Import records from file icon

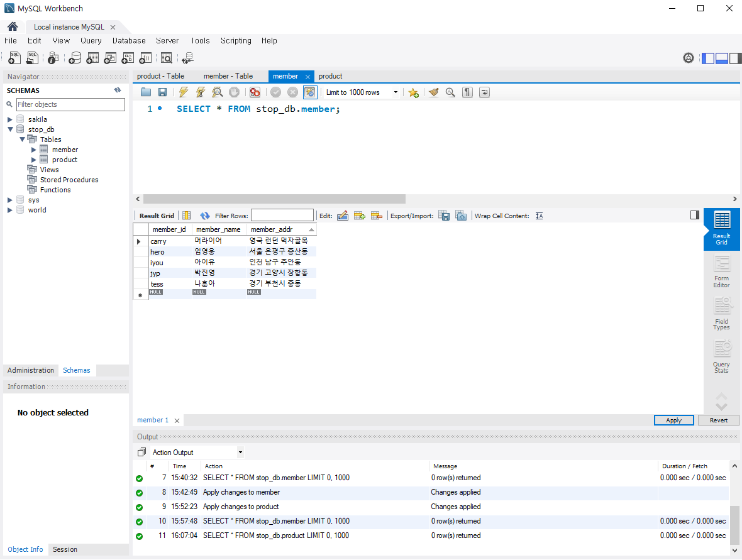coord(461,216)
